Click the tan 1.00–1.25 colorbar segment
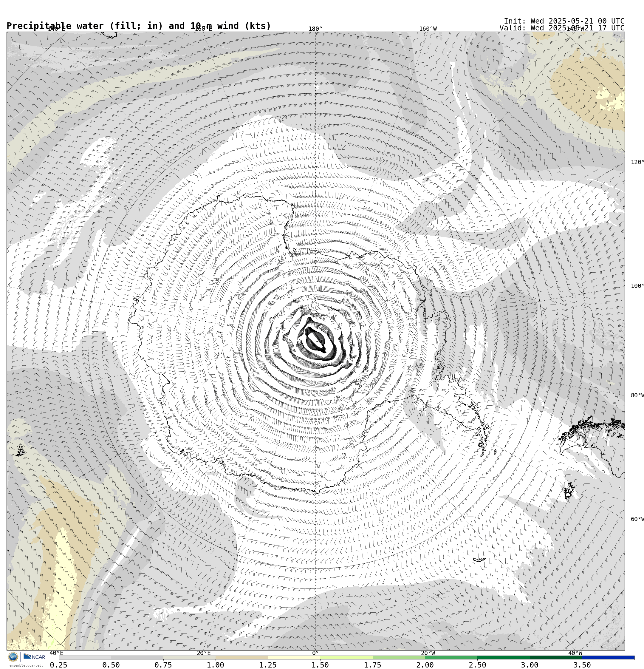This screenshot has width=644, height=669. pos(241,657)
